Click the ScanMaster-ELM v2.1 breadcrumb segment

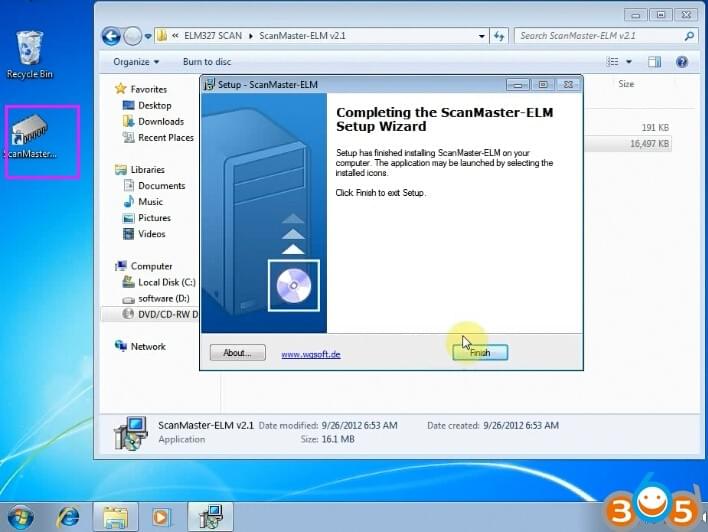(x=302, y=36)
